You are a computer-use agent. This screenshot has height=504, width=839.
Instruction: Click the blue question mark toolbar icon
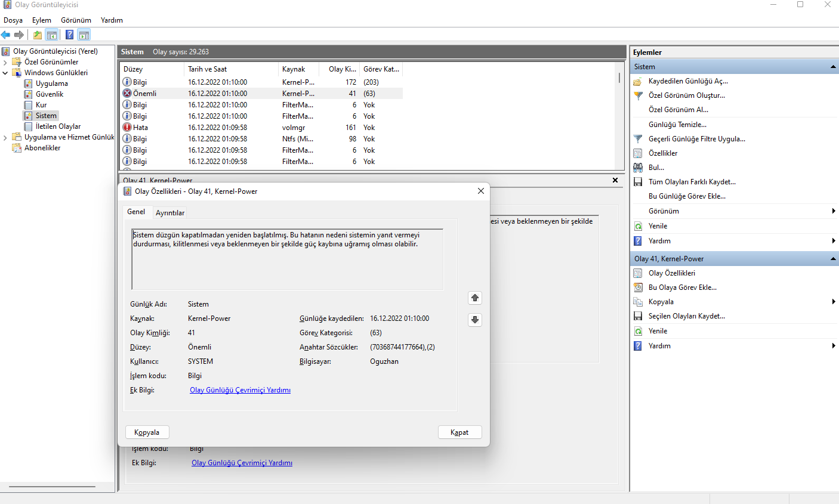pyautogui.click(x=69, y=35)
